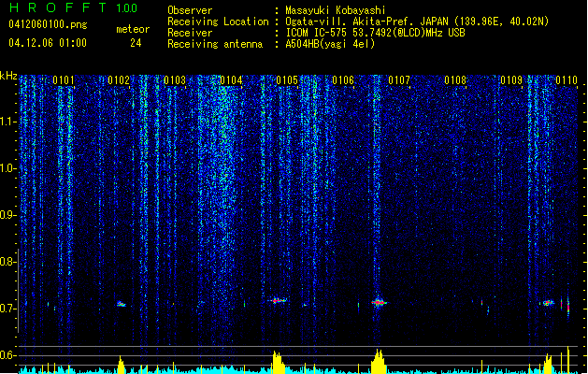Click the ICOM IC-575 53.7492 MHz receiver text
588x374 pixels.
(x=375, y=33)
